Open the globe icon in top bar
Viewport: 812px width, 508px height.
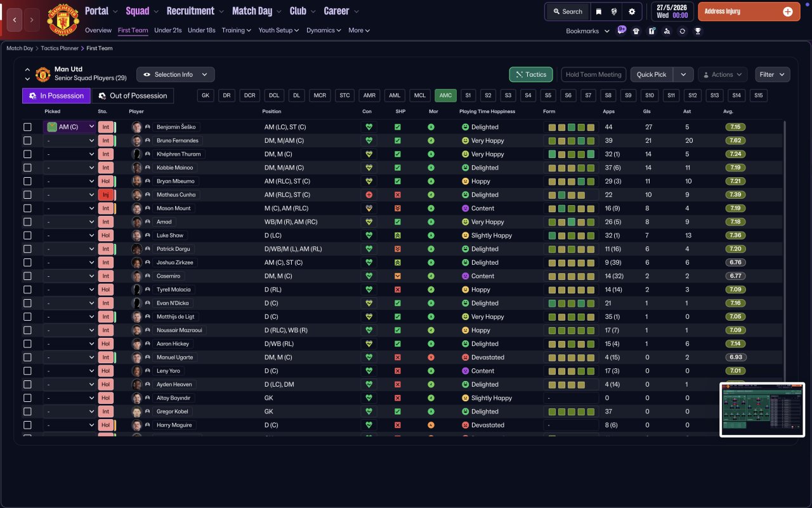(x=615, y=11)
